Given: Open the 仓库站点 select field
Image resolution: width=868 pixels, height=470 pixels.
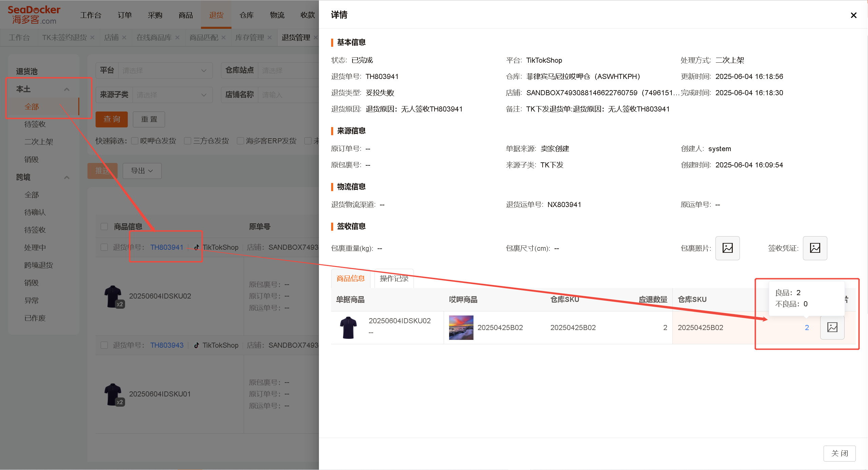Looking at the screenshot, I should pos(288,70).
